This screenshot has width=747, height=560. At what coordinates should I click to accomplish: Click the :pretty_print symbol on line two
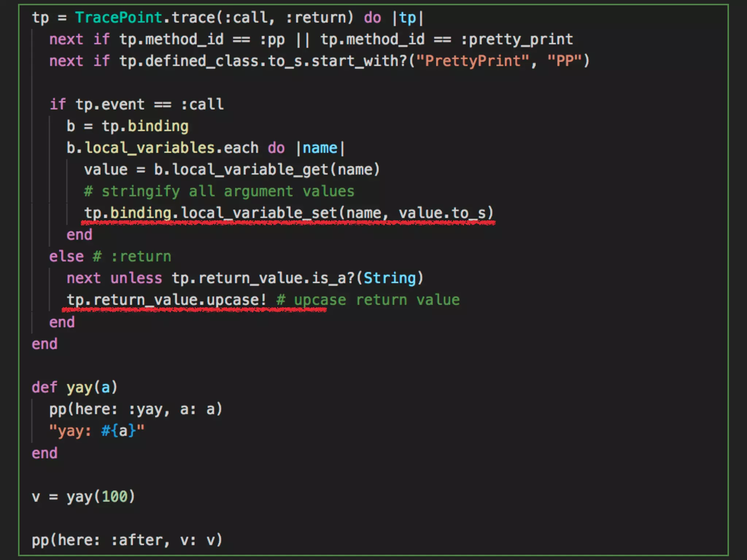517,39
